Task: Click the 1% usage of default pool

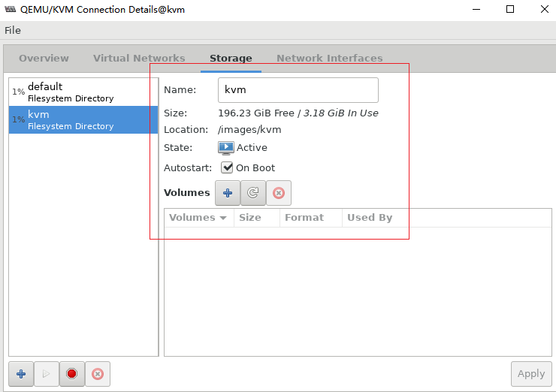Action: 19,92
